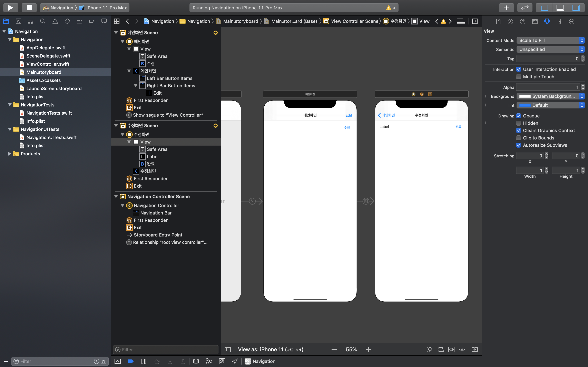Toggle the document outline sidebar button
The image size is (588, 367).
pos(228,349)
